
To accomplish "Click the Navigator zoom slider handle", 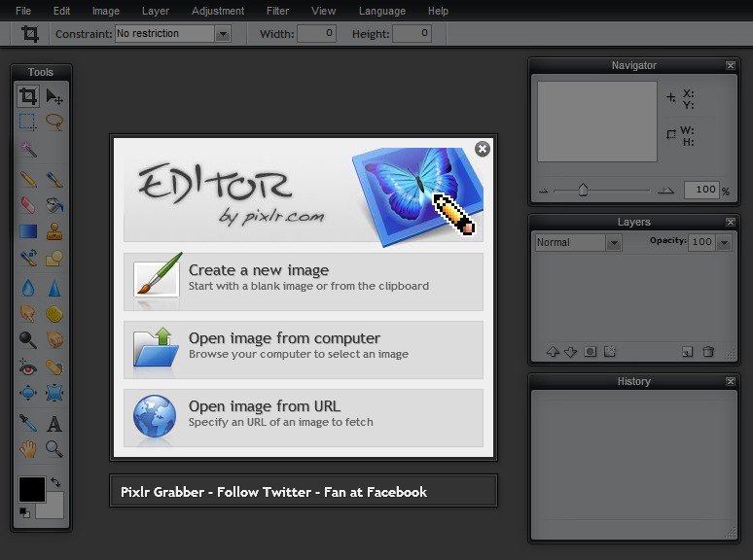I will (x=583, y=190).
